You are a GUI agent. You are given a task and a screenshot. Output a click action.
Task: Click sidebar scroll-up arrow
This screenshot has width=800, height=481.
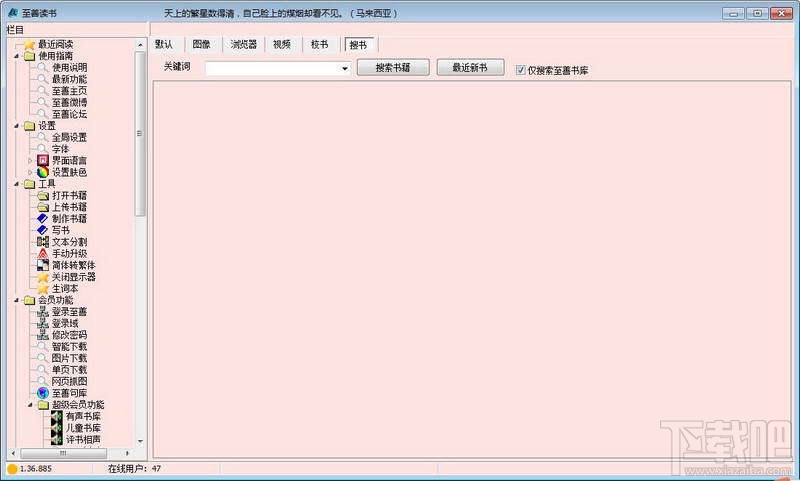tap(140, 45)
